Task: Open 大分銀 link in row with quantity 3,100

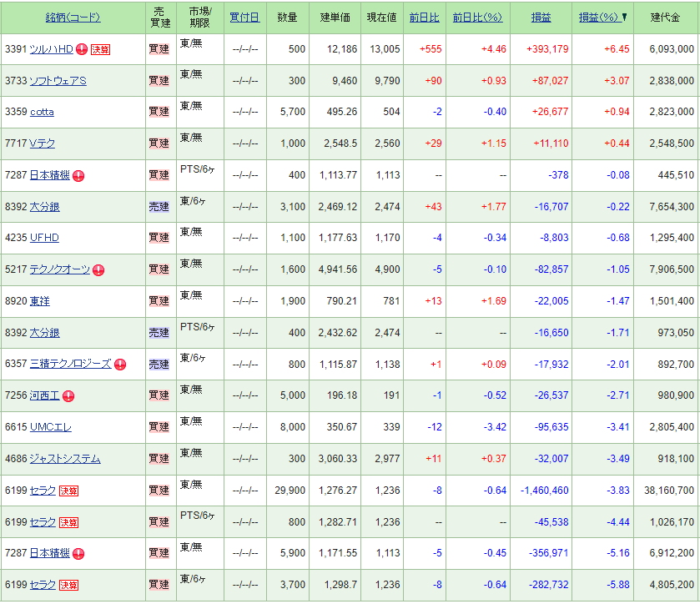Action: [45, 207]
